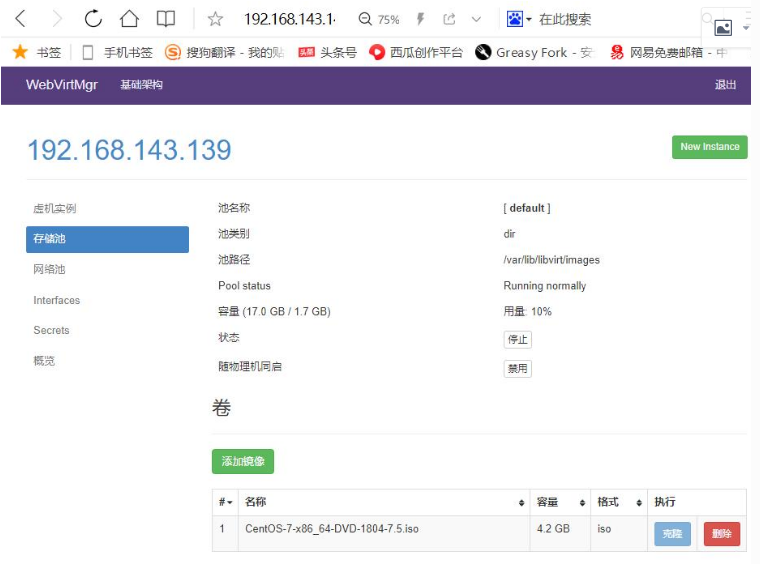Go to browser home icon

(129, 19)
